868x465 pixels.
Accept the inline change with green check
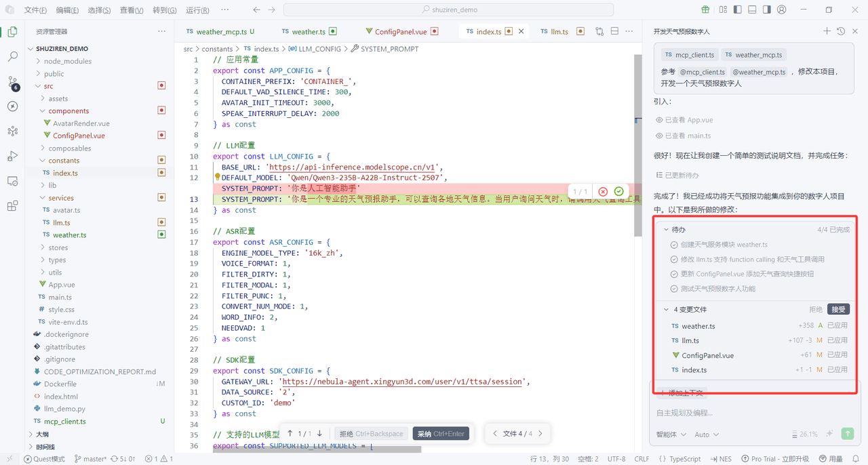(619, 192)
